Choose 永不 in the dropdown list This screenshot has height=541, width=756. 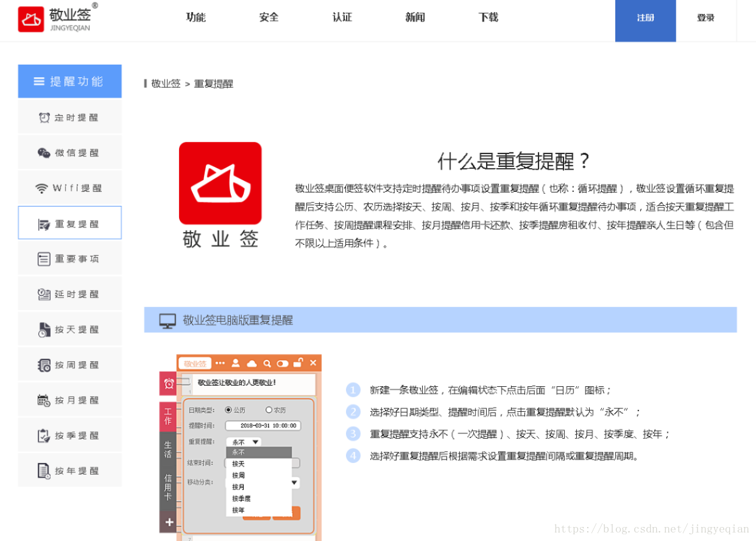tap(259, 453)
